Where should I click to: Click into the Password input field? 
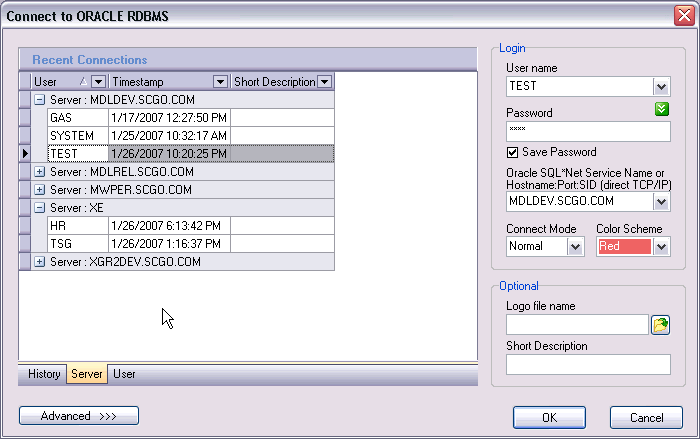tap(587, 131)
